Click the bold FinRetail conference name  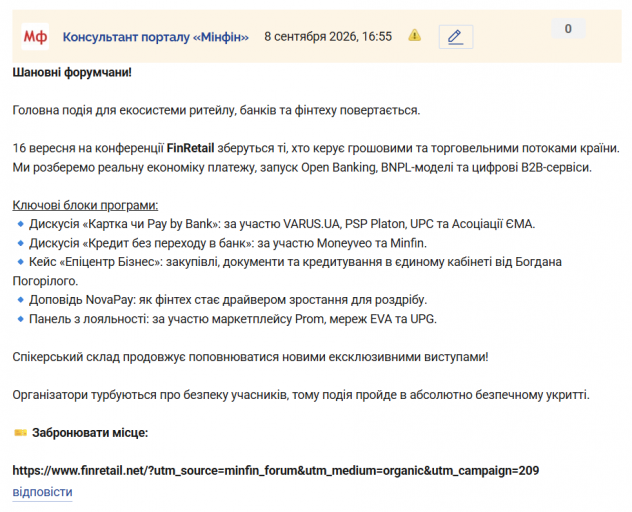(190, 148)
